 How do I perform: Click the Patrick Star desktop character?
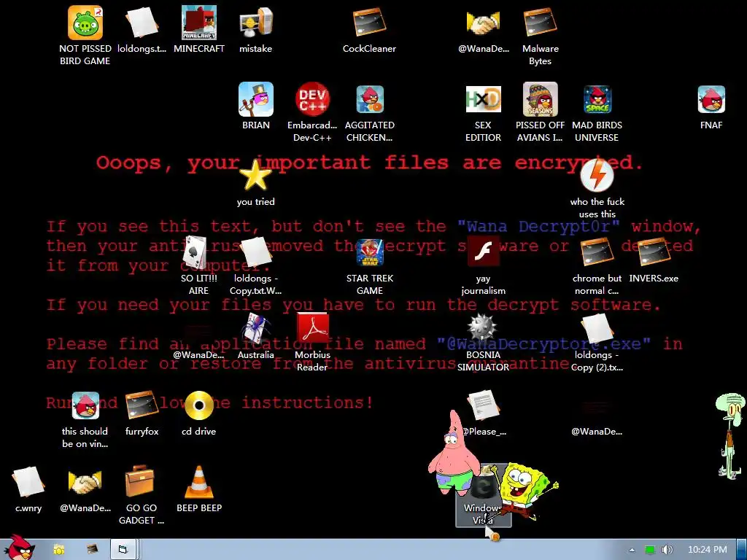pyautogui.click(x=453, y=454)
